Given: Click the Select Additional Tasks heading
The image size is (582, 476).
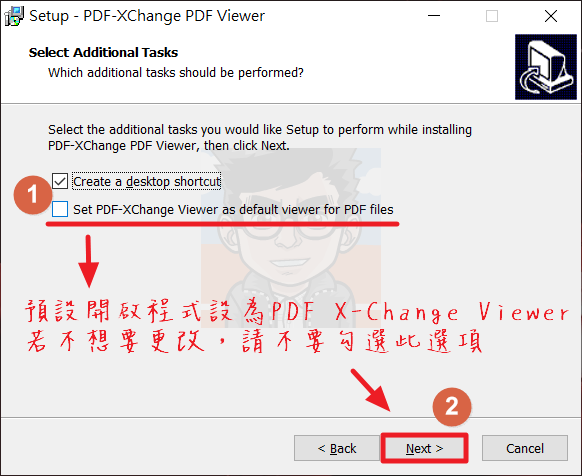Looking at the screenshot, I should pyautogui.click(x=104, y=52).
